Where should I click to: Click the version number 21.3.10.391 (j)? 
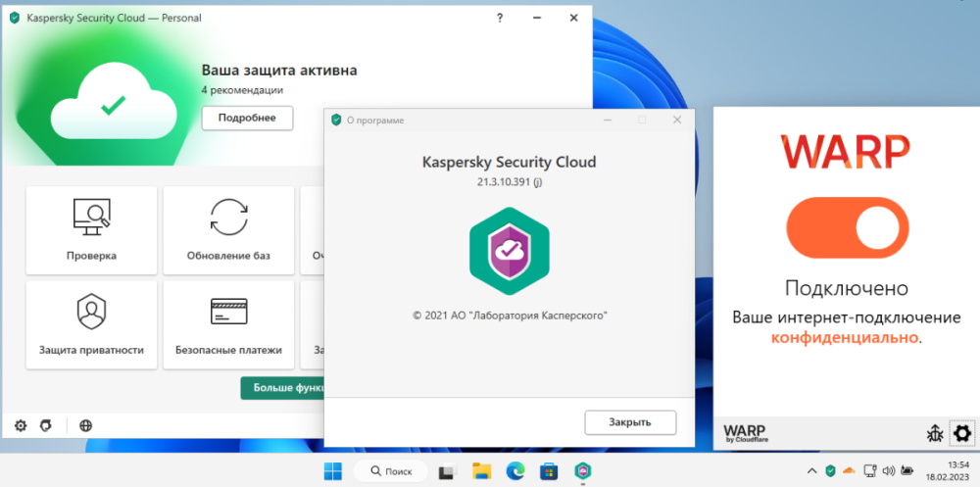pyautogui.click(x=510, y=182)
